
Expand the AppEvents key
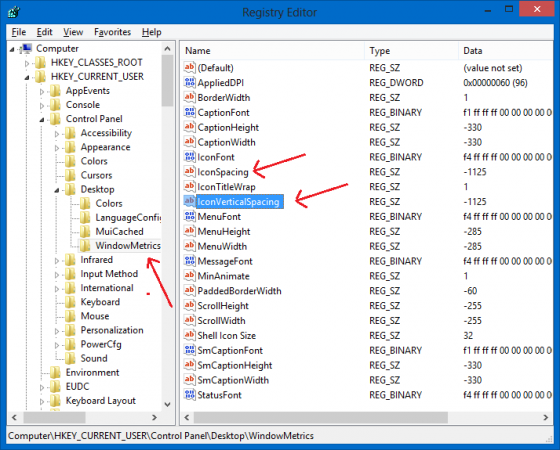(42, 92)
